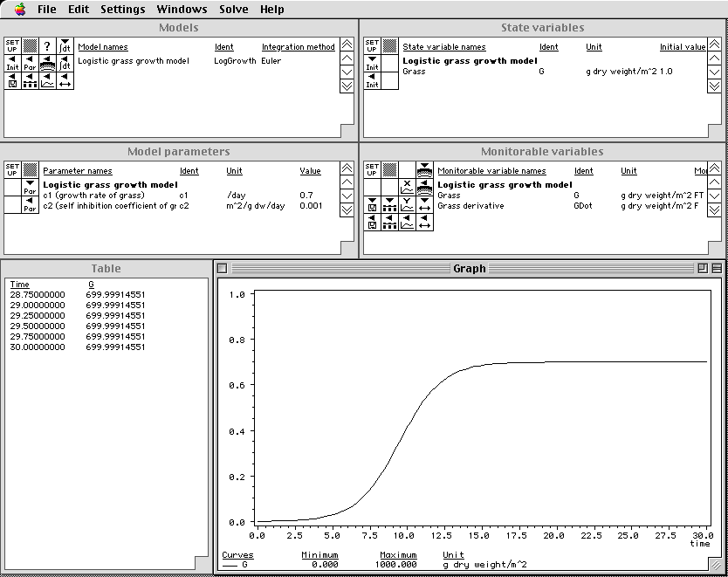Viewport: 728px width, 577px height.
Task: Select Grass derivative monitorable variable
Action: 569,206
